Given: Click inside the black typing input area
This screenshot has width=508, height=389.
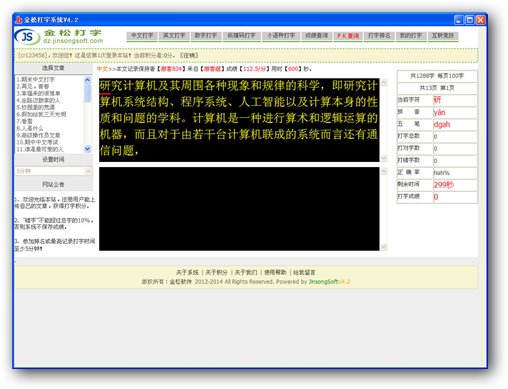Looking at the screenshot, I should point(239,209).
